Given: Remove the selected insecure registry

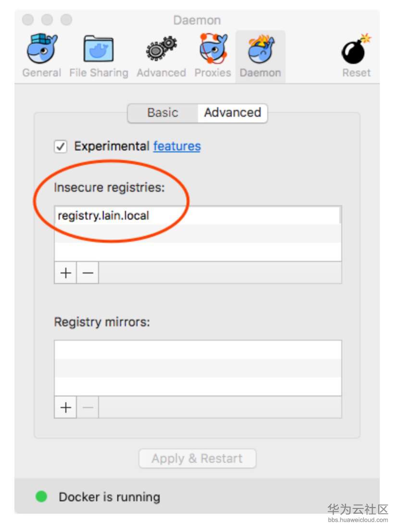Looking at the screenshot, I should [87, 273].
